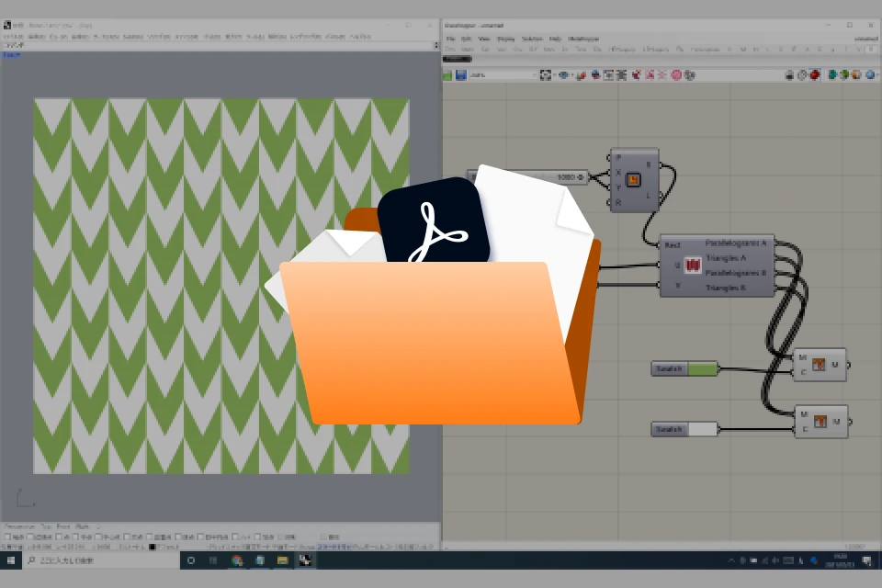Click the Triangles A output
The height and width of the screenshot is (588, 882).
click(726, 258)
